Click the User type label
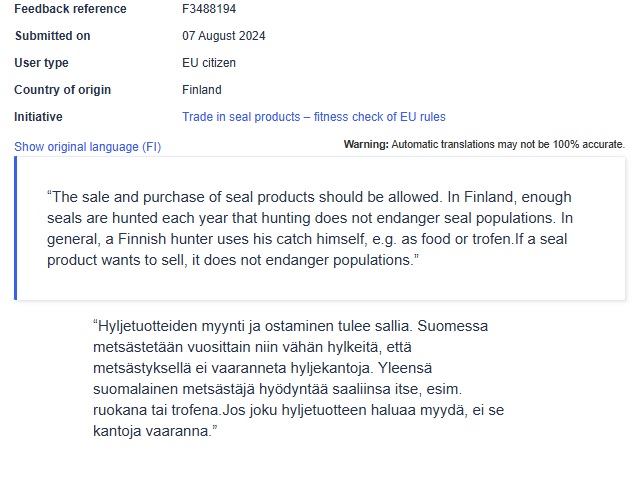This screenshot has height=502, width=637. coord(41,63)
